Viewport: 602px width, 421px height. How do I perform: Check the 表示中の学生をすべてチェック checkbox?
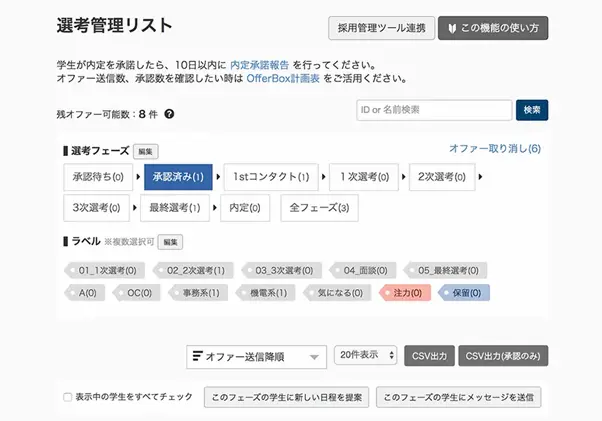click(68, 397)
